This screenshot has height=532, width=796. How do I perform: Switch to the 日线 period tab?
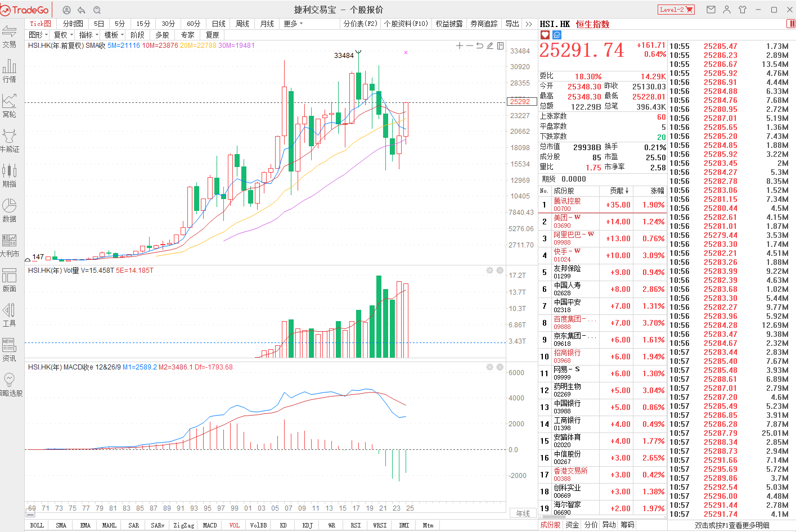click(218, 24)
